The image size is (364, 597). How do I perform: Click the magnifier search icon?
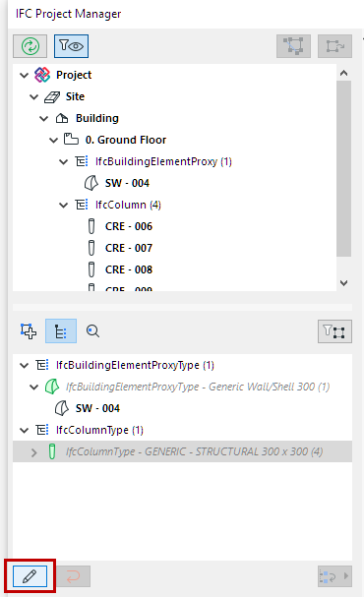click(92, 331)
